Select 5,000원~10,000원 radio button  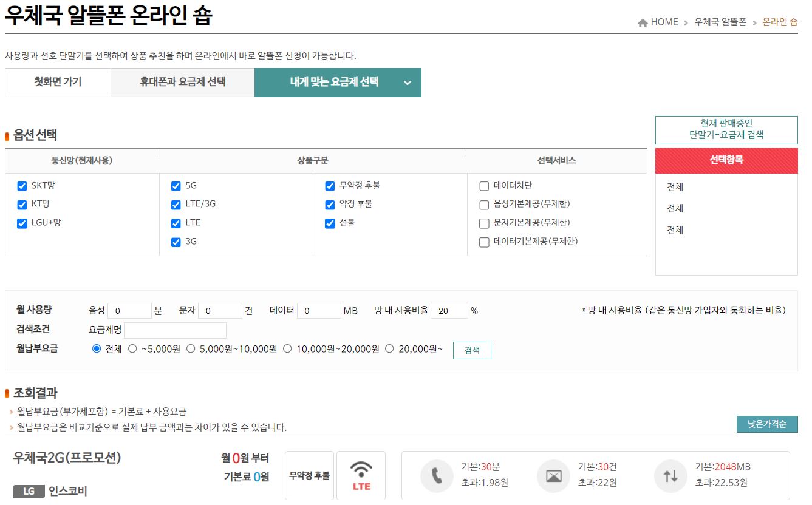(x=191, y=348)
